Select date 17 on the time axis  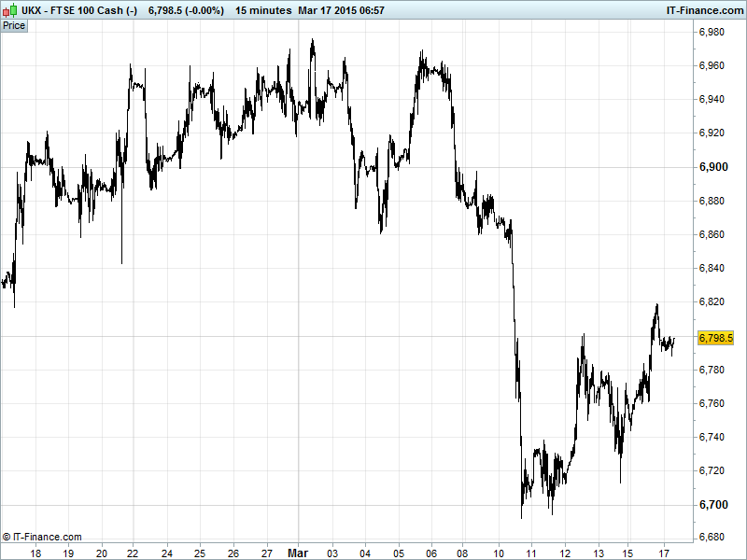(663, 552)
